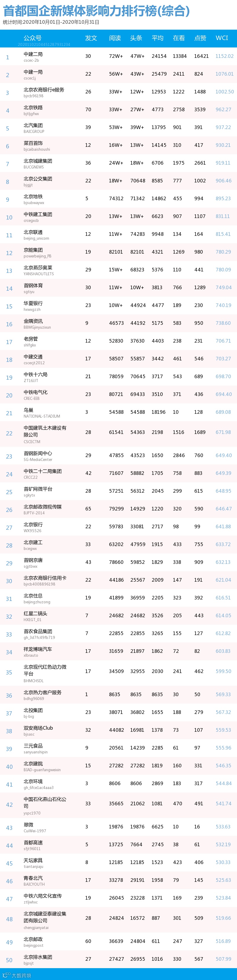Click account ID bj-big under 北投集团

tap(29, 717)
